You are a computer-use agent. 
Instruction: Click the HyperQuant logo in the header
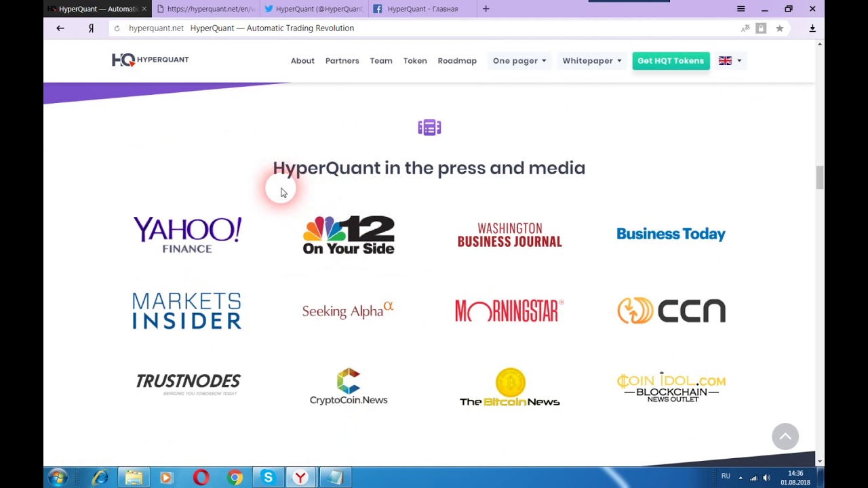pos(150,60)
